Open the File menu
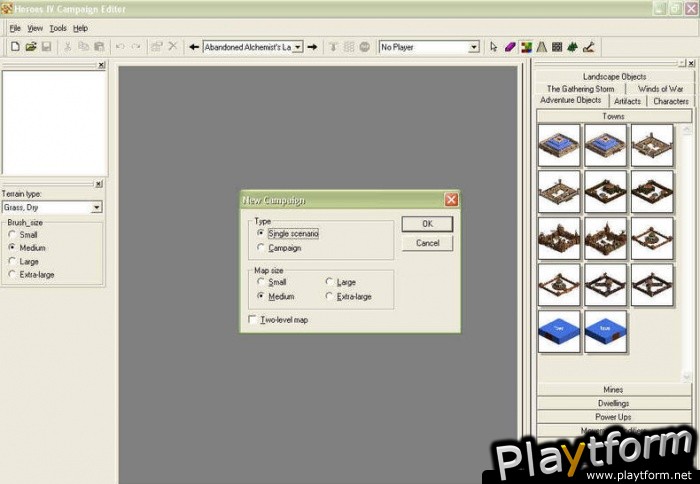The image size is (700, 484). 15,28
